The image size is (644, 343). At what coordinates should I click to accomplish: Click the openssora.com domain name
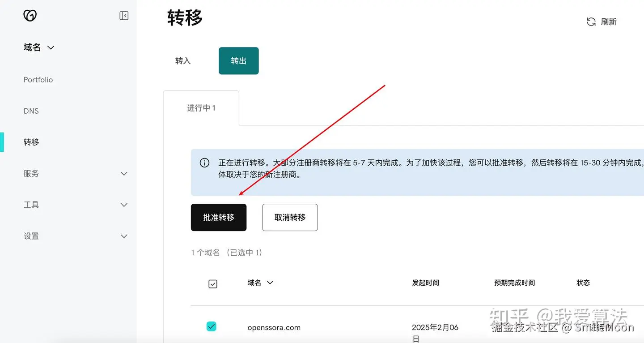[x=274, y=327]
